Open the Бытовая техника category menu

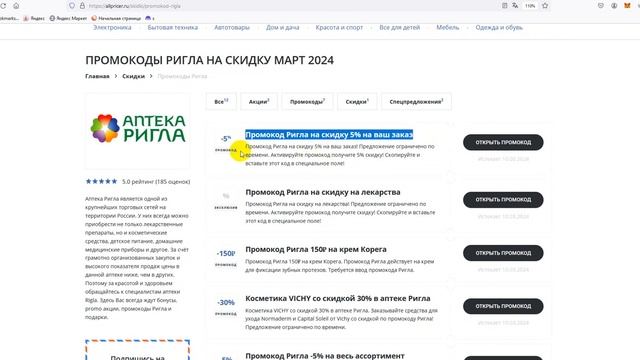pyautogui.click(x=173, y=27)
